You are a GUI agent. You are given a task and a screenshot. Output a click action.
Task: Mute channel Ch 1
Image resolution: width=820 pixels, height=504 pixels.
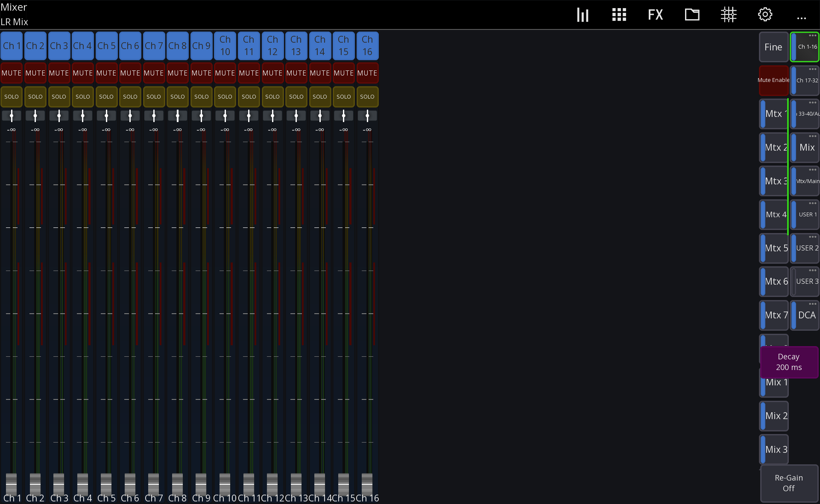point(12,73)
